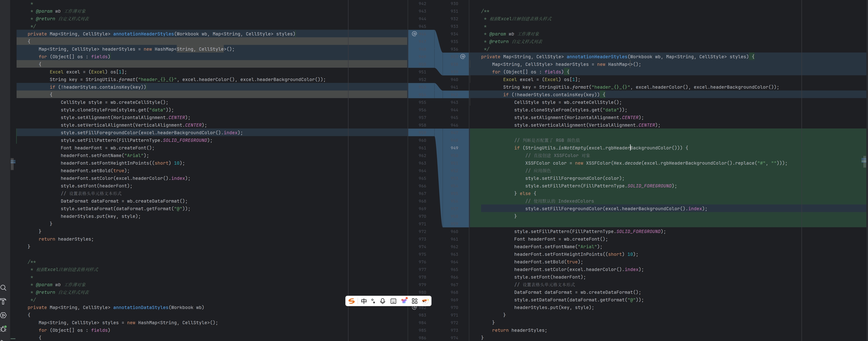Click annotationHeaderStyles method name in right pane
This screenshot has width=868, height=341.
pos(597,57)
